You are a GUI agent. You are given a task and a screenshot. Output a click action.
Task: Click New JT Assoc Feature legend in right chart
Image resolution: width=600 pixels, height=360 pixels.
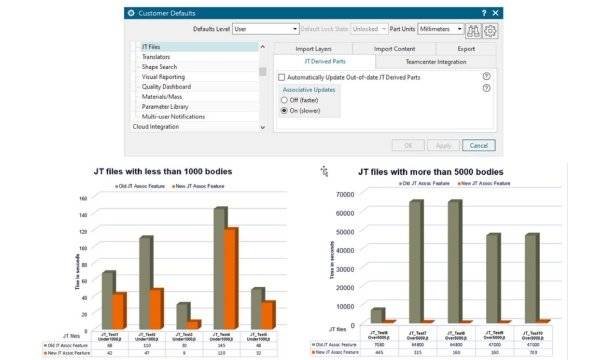(x=484, y=183)
